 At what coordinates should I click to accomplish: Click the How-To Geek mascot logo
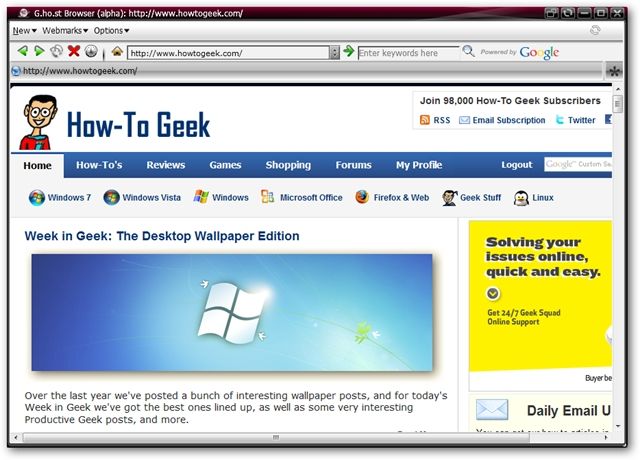click(39, 122)
